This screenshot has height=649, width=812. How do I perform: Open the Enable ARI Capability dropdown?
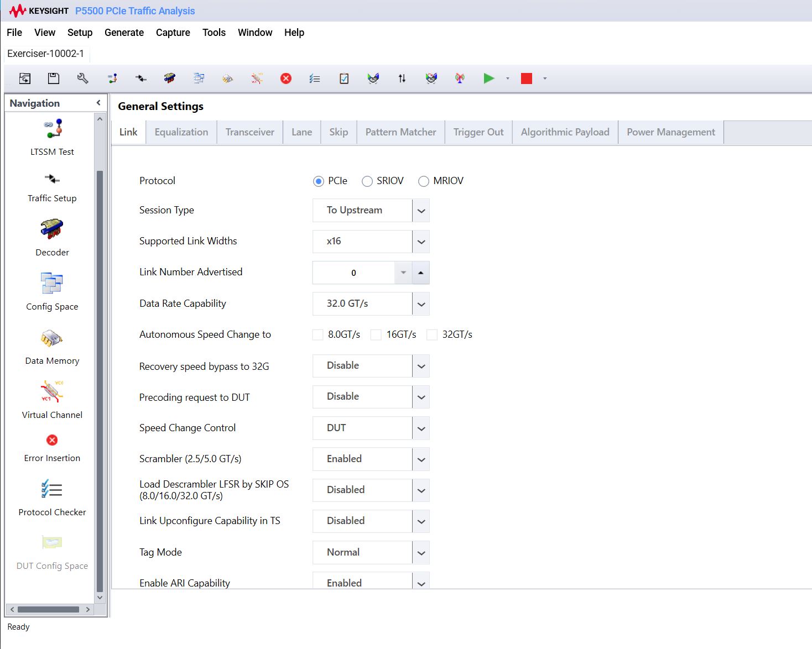[371, 581]
